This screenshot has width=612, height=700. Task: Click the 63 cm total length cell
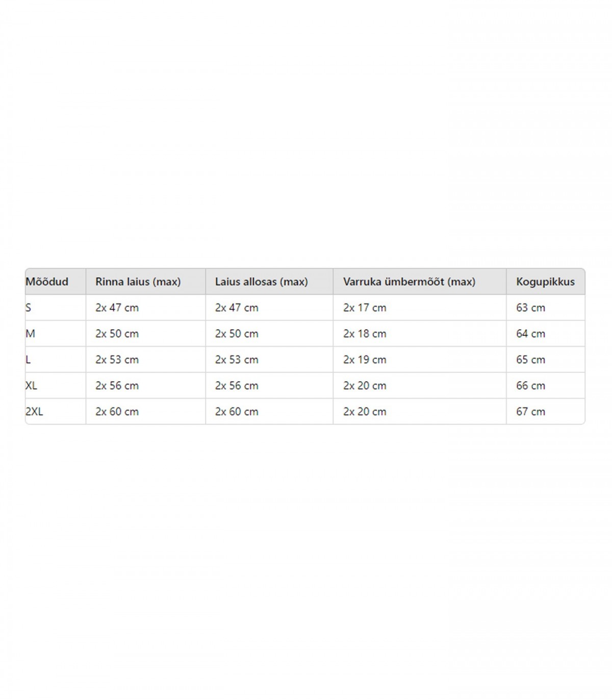(x=530, y=308)
